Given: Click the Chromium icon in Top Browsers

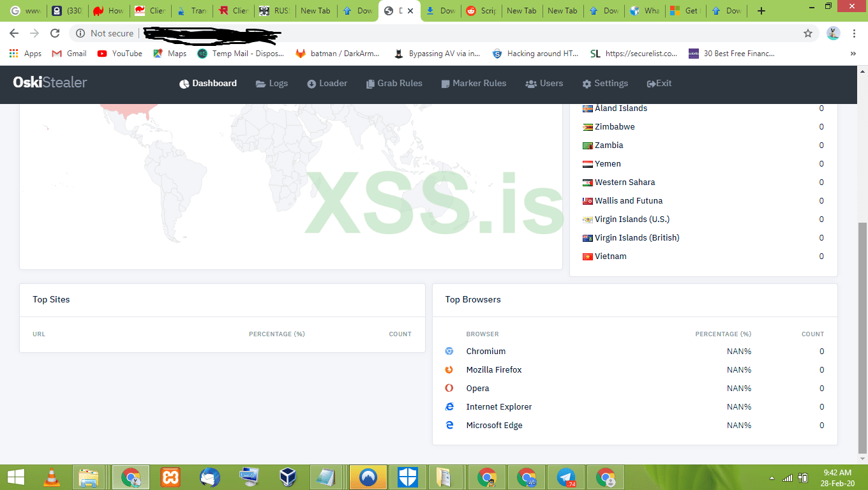Looking at the screenshot, I should coord(449,351).
